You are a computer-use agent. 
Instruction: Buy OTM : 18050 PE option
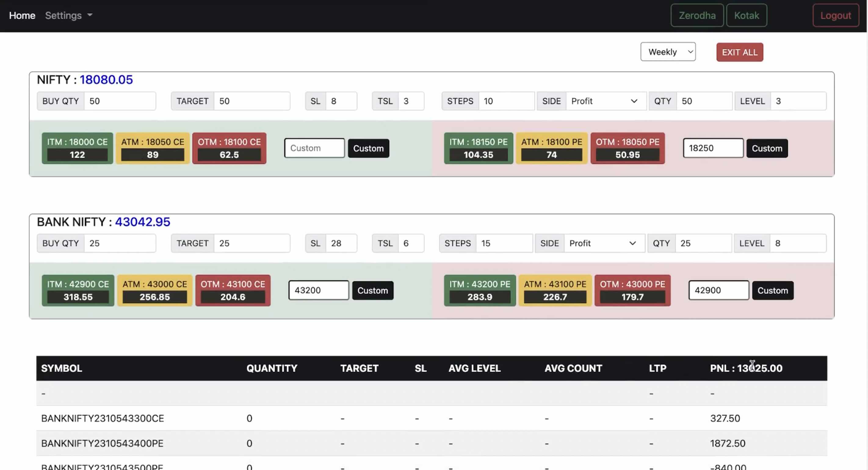coord(627,148)
